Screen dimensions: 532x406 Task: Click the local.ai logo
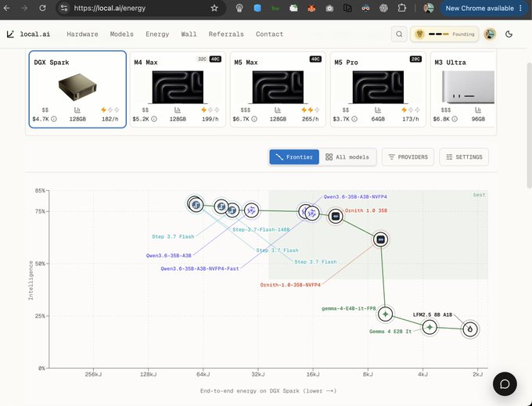29,34
